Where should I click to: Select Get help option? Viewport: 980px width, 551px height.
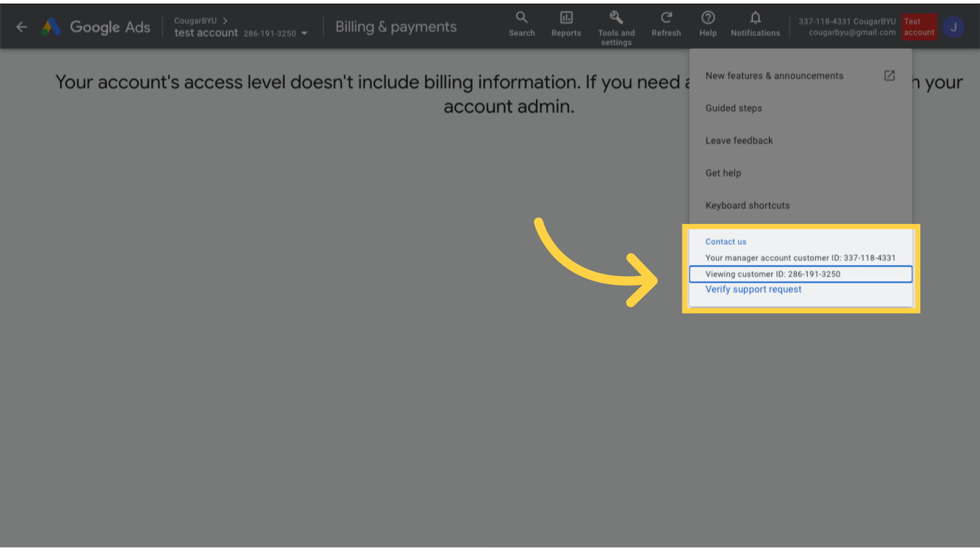pyautogui.click(x=724, y=173)
